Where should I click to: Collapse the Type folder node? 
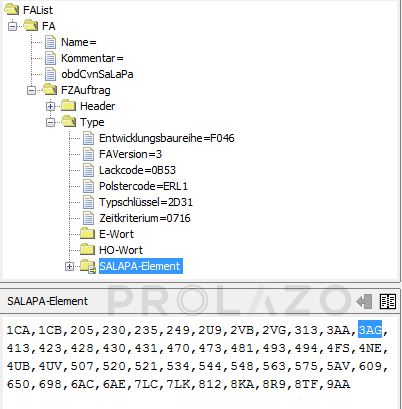50,122
